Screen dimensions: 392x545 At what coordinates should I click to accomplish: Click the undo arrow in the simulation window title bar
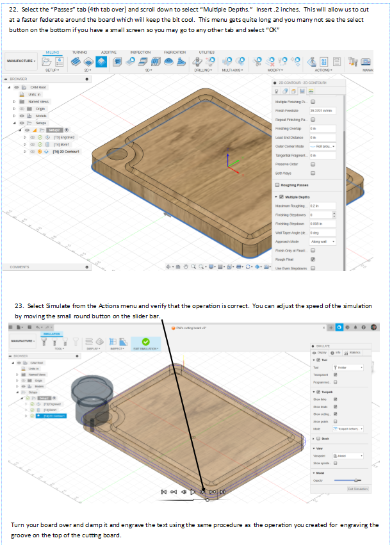(38, 327)
